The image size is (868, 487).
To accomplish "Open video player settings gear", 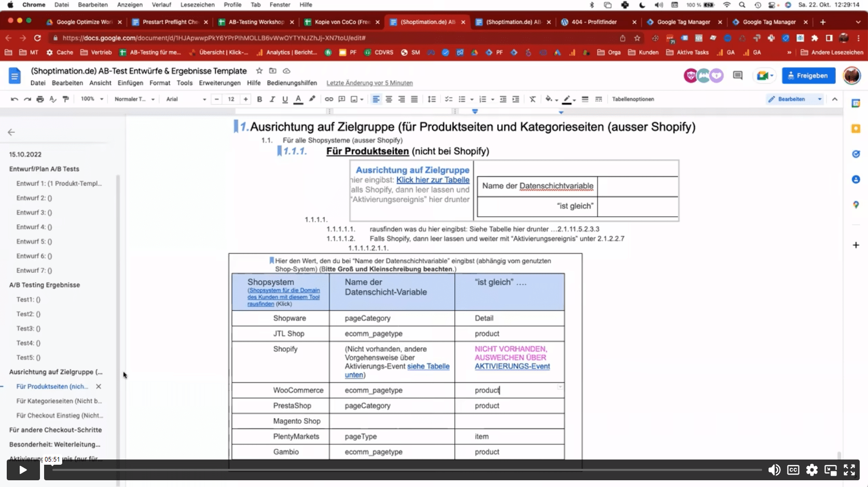I will click(811, 470).
